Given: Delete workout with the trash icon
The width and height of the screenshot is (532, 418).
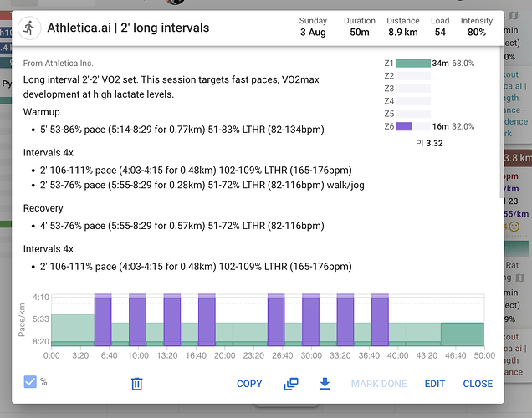Looking at the screenshot, I should [x=136, y=384].
